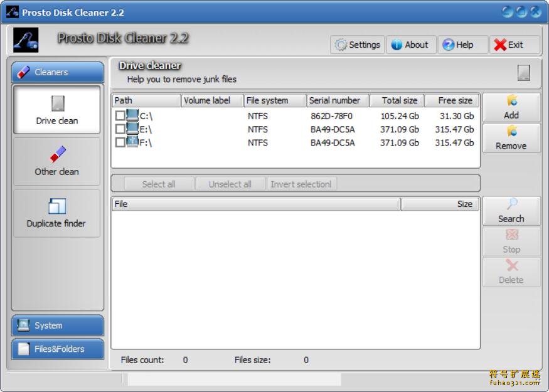Viewport: 549px width, 392px height.
Task: Click the C:\ drive icon
Action: 132,115
